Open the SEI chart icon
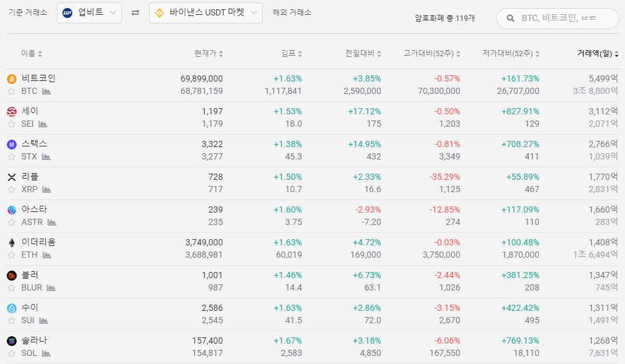The height and width of the screenshot is (364, 625). 43,124
